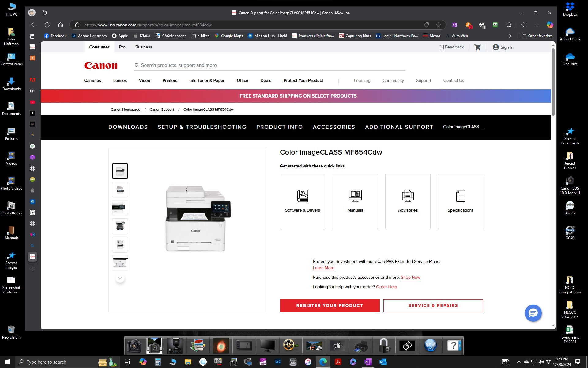The width and height of the screenshot is (588, 368).
Task: Open Adobe Acrobat from the taskbar
Action: pos(338,362)
